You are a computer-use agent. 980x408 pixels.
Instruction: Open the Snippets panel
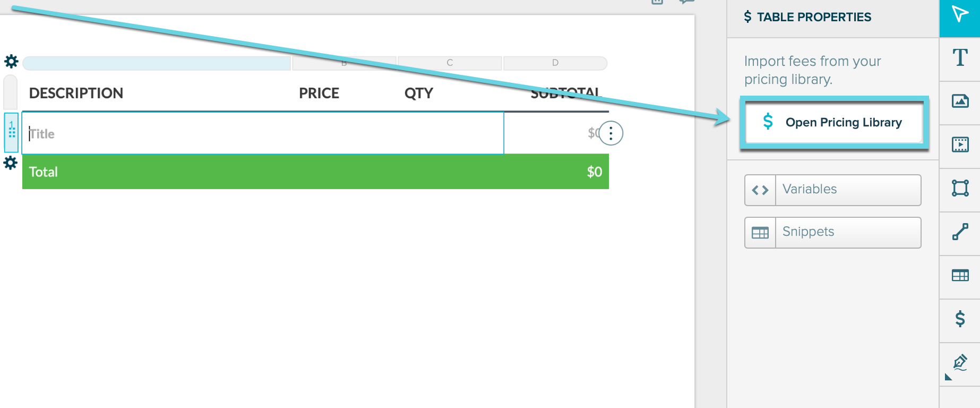point(832,232)
